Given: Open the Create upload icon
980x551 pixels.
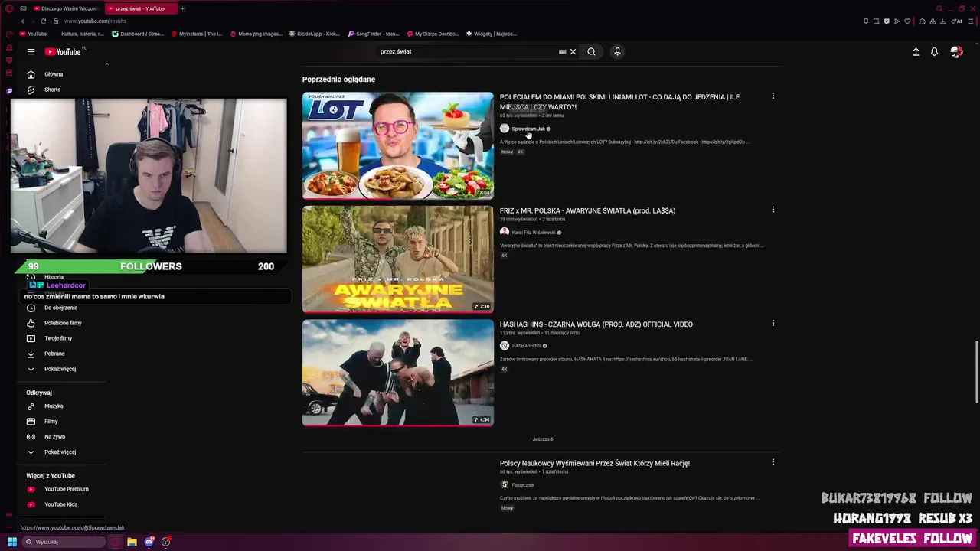Looking at the screenshot, I should point(916,52).
